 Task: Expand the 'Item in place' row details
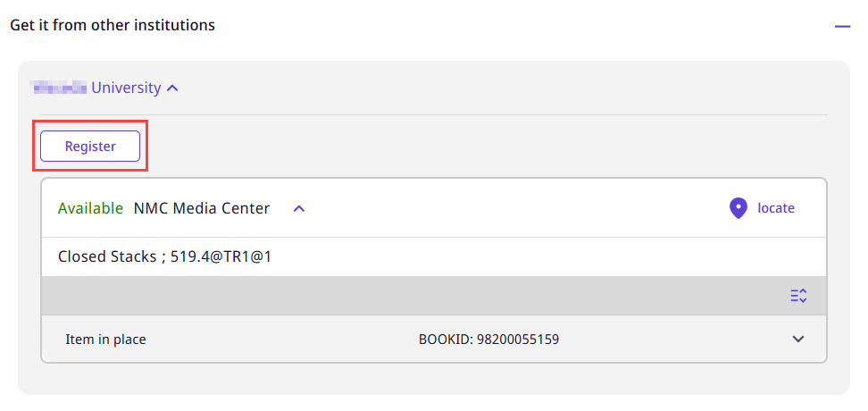click(x=798, y=340)
